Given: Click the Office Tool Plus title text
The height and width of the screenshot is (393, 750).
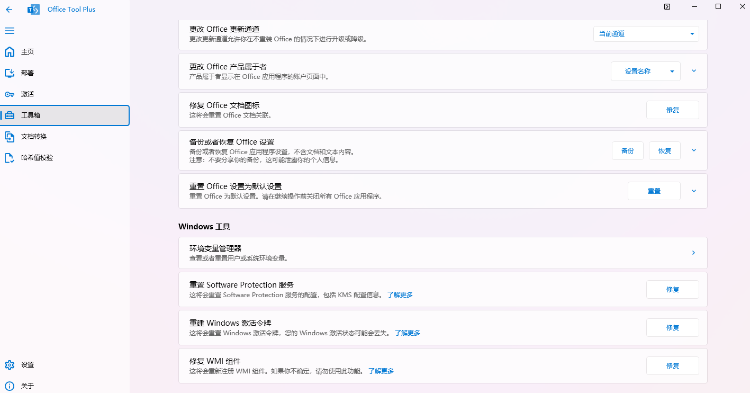Looking at the screenshot, I should [x=71, y=9].
